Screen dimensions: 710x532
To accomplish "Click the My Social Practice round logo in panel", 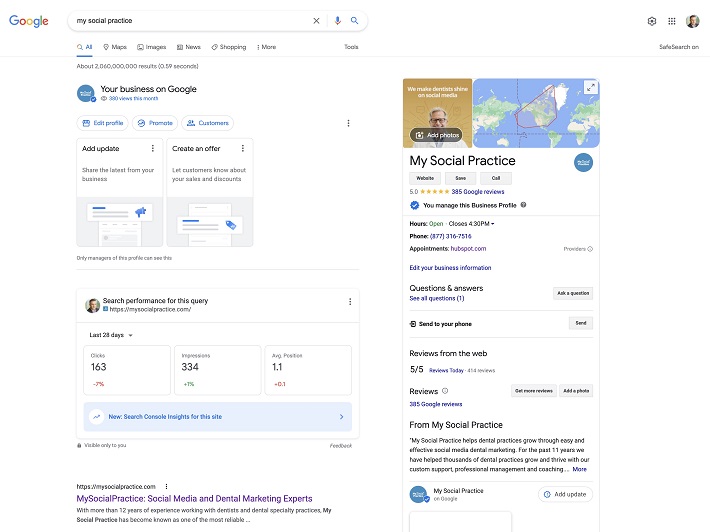I will 583,163.
